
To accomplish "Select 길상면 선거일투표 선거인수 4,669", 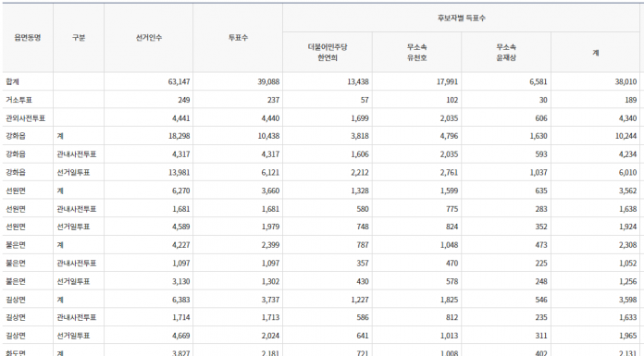I will (x=180, y=336).
